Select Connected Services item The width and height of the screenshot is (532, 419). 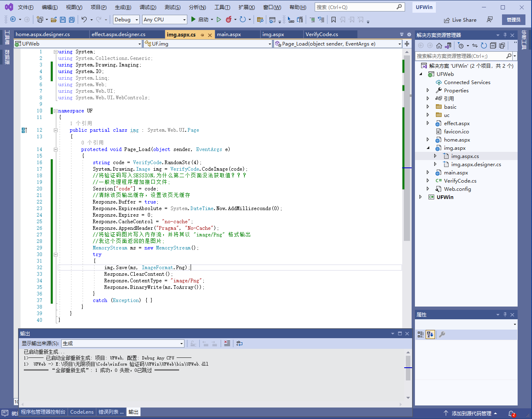467,82
